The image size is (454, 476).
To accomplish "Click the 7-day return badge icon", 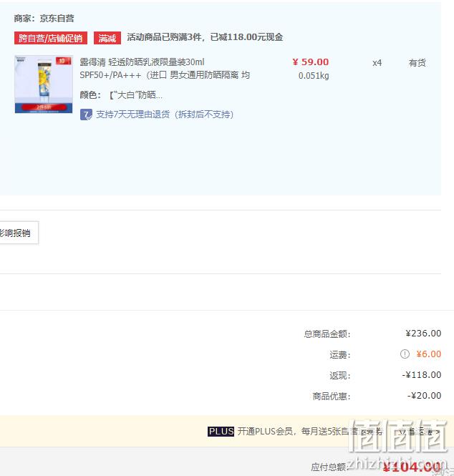I will 86,115.
